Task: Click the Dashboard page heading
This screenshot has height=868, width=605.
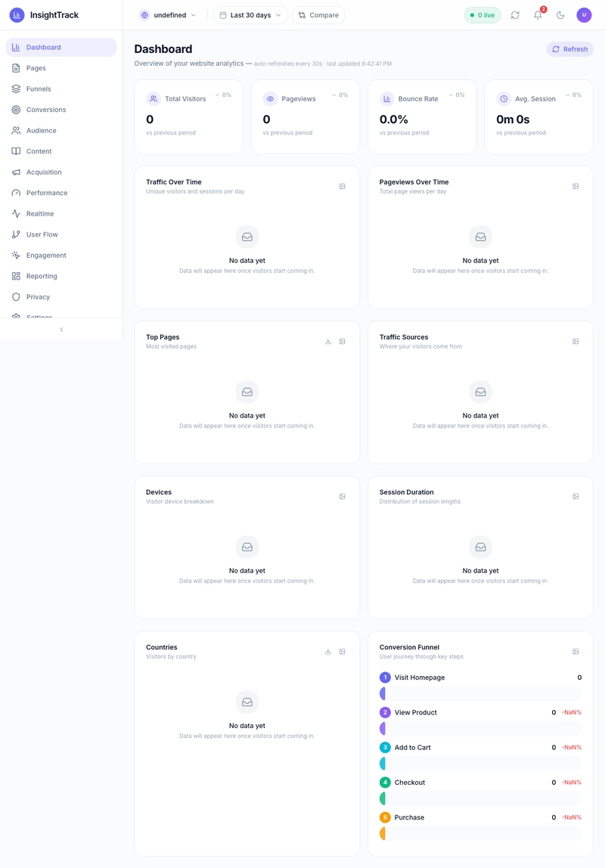Action: [x=163, y=49]
